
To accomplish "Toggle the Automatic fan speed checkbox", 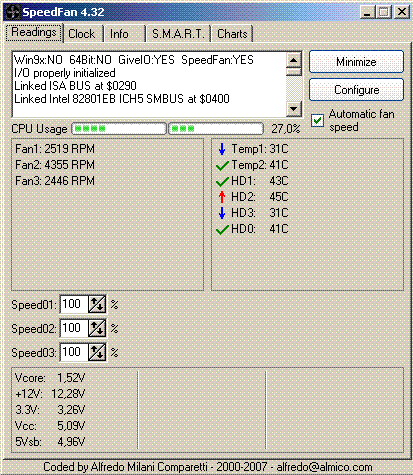I will click(317, 120).
